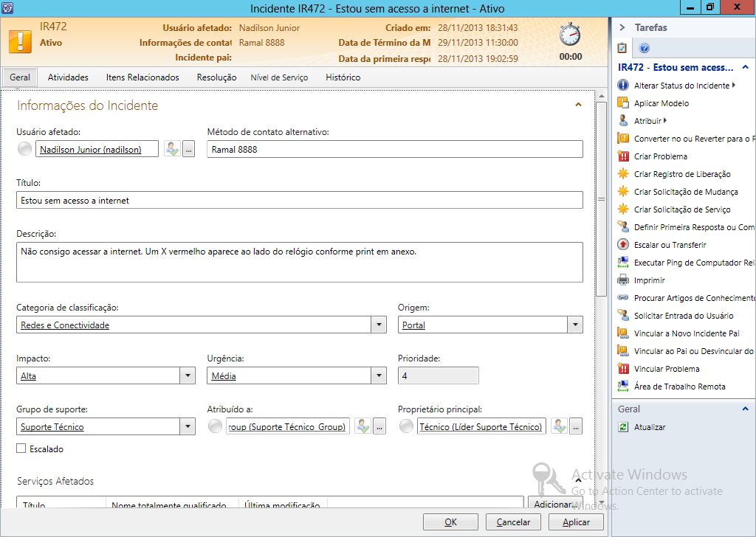
Task: Switch to the Resolução tab
Action: click(216, 77)
